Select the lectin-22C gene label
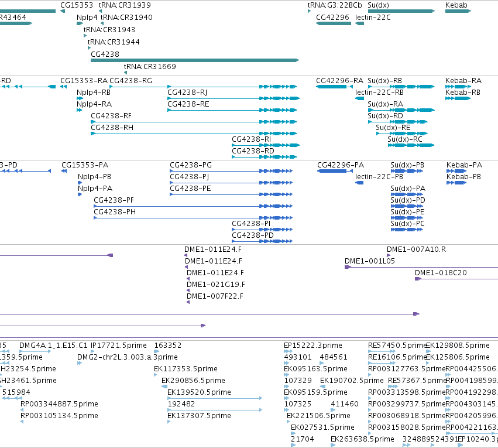The image size is (498, 448). point(373,18)
